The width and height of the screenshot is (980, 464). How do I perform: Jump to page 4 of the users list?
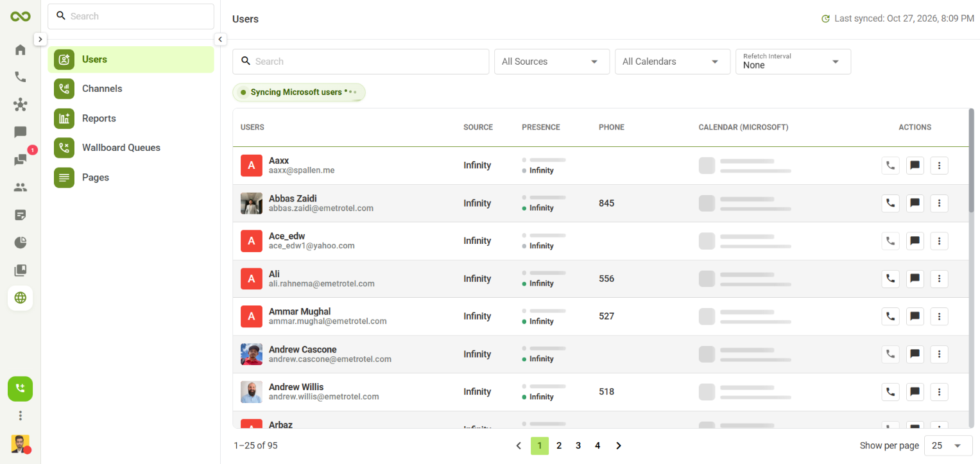click(597, 445)
